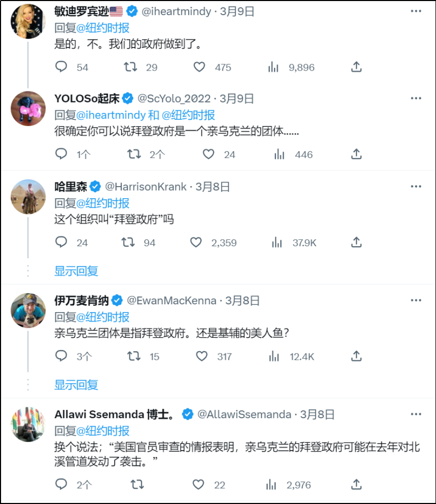Share the YOLOSo起床 tweet
Screen dimensions: 436x504
(x=356, y=154)
